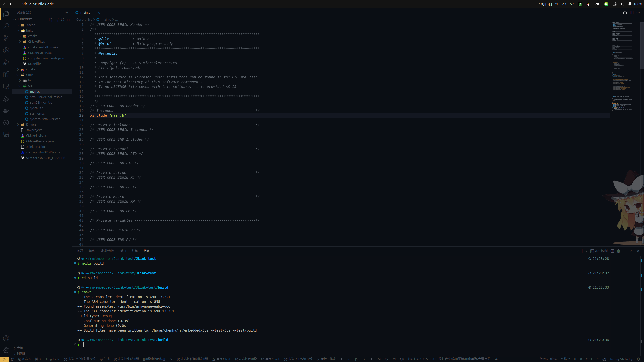Maximize the panel with the chevron toggle
644x362 pixels.
pos(632,251)
